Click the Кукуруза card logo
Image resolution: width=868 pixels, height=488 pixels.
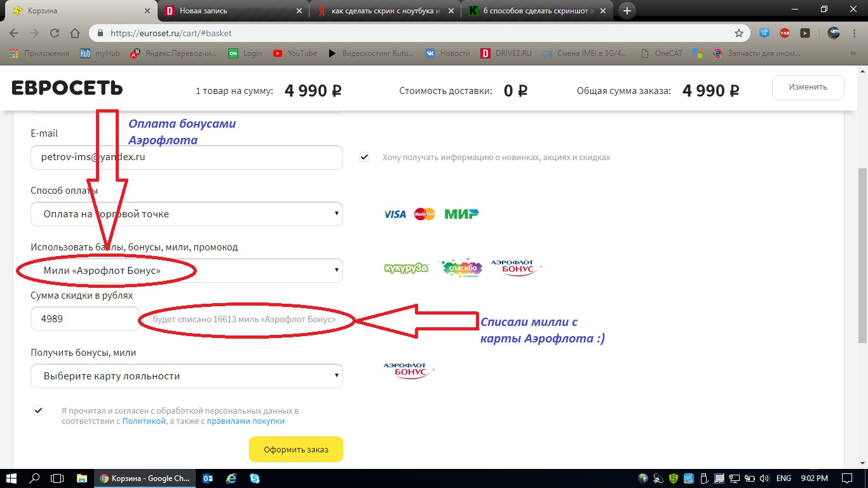click(x=407, y=268)
